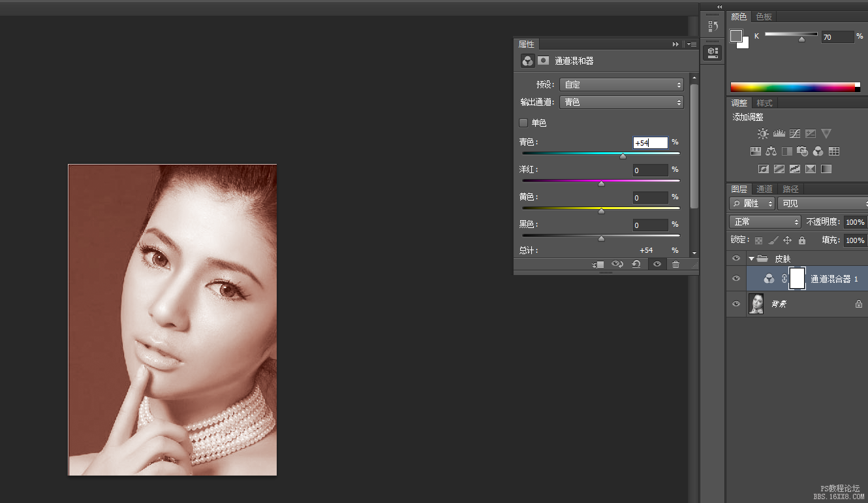Image resolution: width=868 pixels, height=503 pixels.
Task: Pick a color from the spectrum ramp
Action: click(792, 87)
